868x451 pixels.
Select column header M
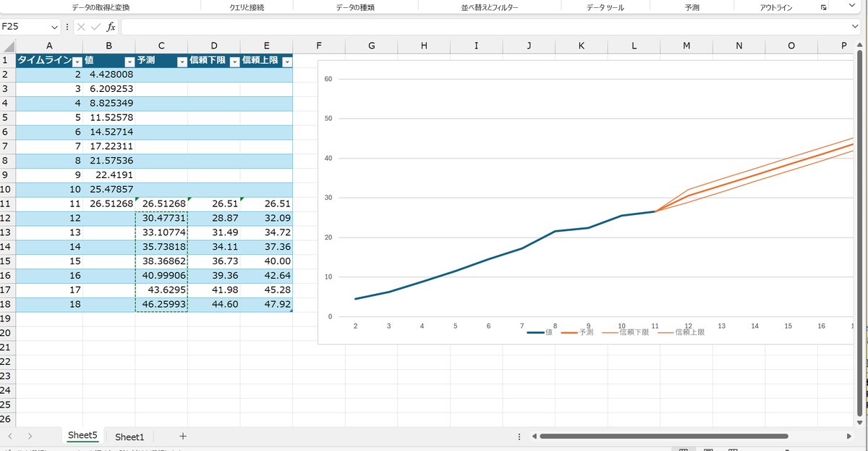[x=686, y=46]
